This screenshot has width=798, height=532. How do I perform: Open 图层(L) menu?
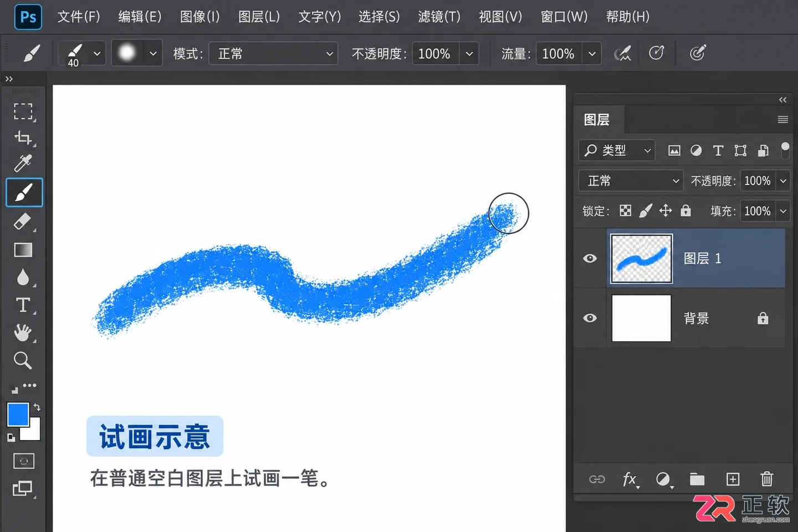point(259,17)
